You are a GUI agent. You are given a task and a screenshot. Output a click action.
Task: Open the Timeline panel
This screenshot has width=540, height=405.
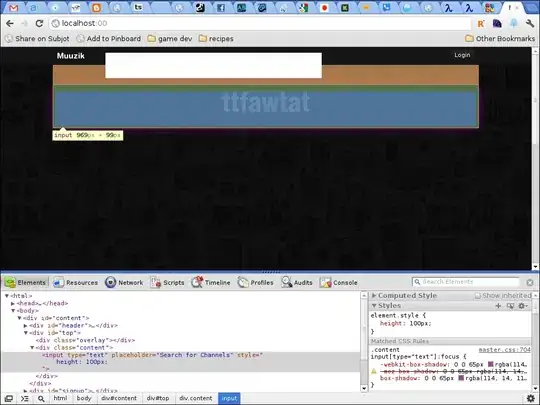tap(211, 282)
